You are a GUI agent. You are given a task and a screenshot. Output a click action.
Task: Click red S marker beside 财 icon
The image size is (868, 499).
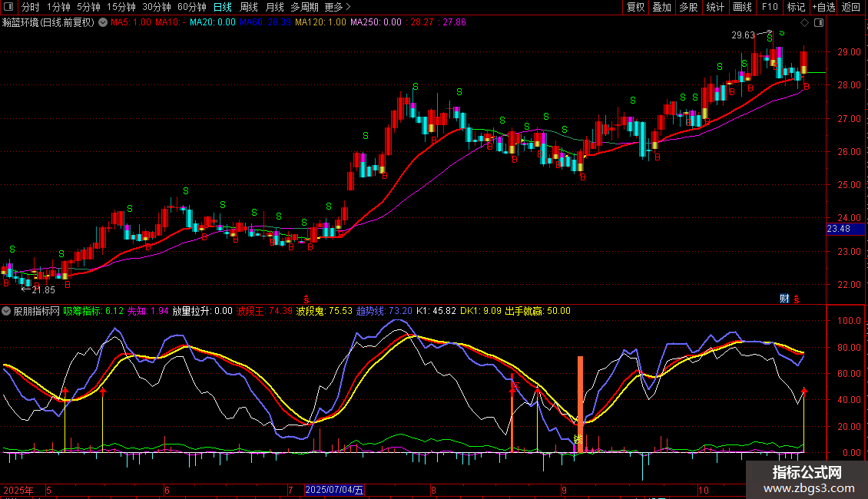coord(797,299)
